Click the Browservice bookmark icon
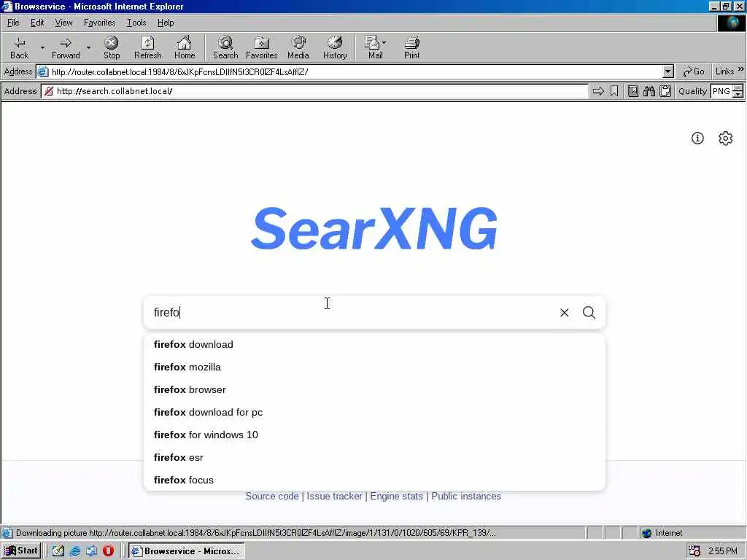 [614, 91]
